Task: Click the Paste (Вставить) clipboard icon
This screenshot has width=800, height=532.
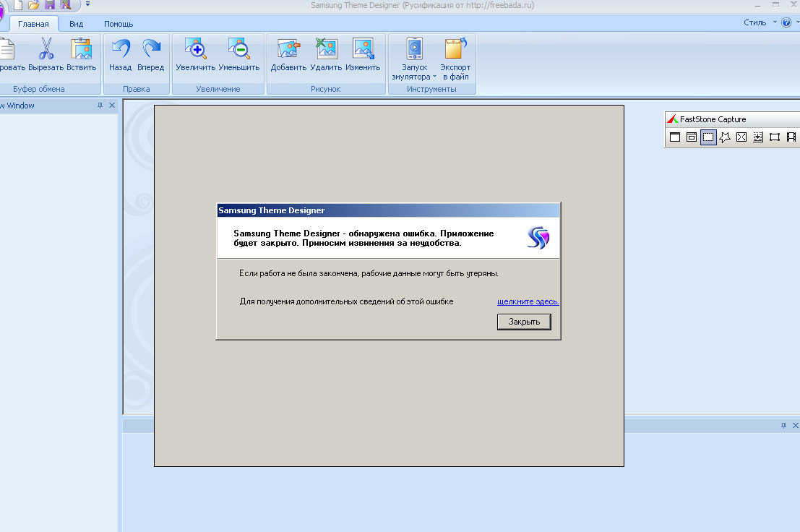Action: [81, 49]
